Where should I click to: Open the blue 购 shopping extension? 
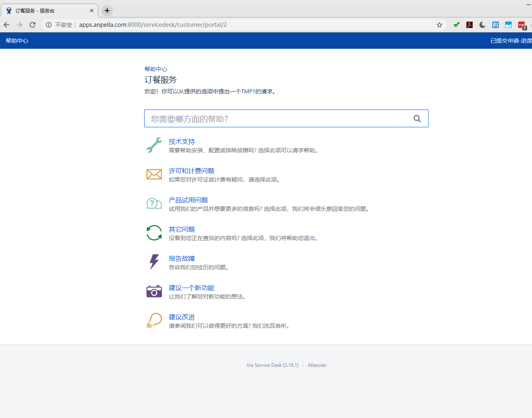495,25
